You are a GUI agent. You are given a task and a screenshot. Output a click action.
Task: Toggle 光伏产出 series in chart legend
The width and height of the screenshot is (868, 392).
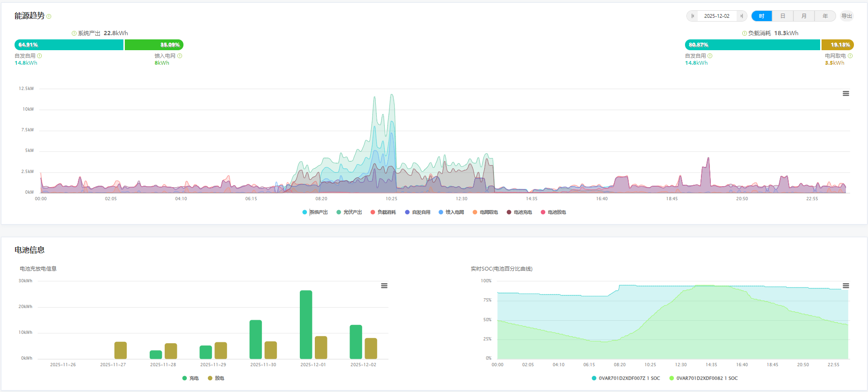[x=349, y=212]
